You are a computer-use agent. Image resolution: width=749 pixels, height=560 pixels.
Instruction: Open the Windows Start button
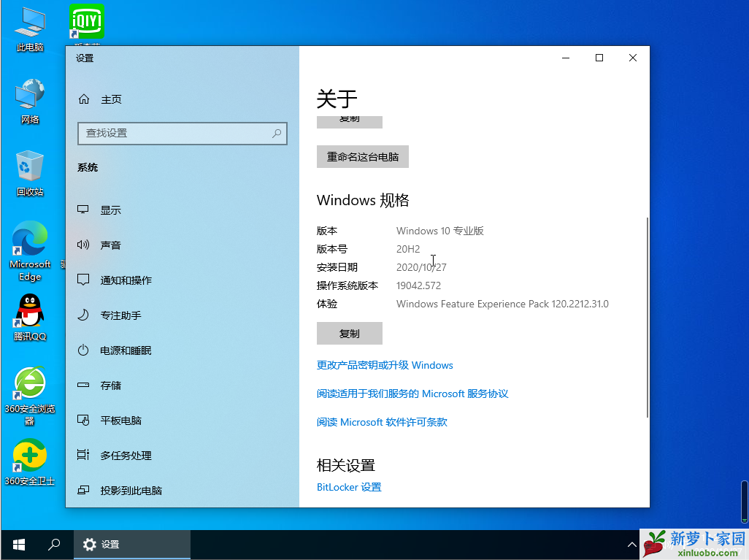point(19,544)
